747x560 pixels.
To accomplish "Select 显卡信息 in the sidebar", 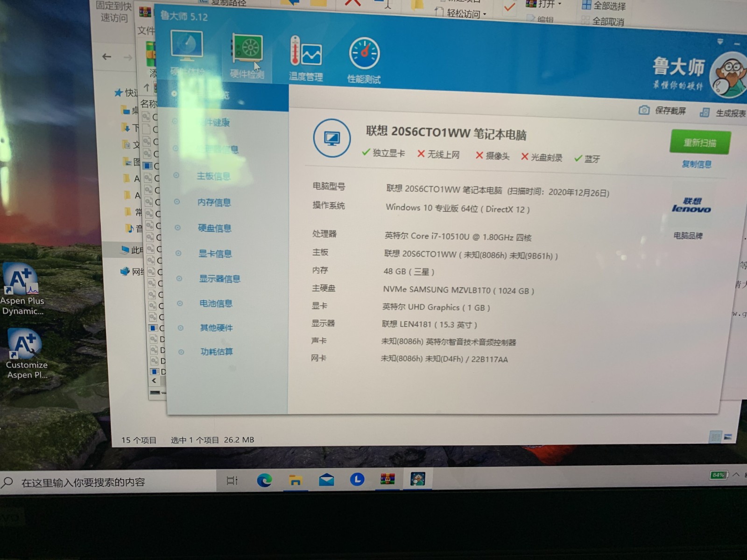I will click(215, 253).
